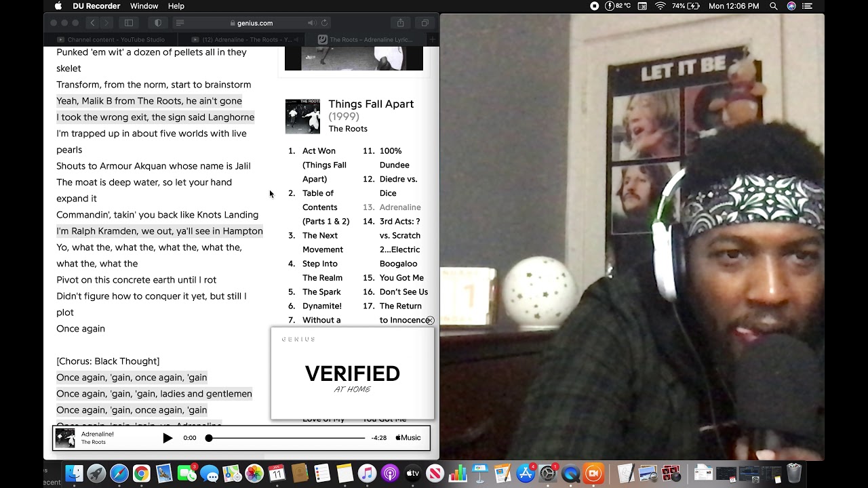Open the Things Fall Apart album link

pos(371,104)
